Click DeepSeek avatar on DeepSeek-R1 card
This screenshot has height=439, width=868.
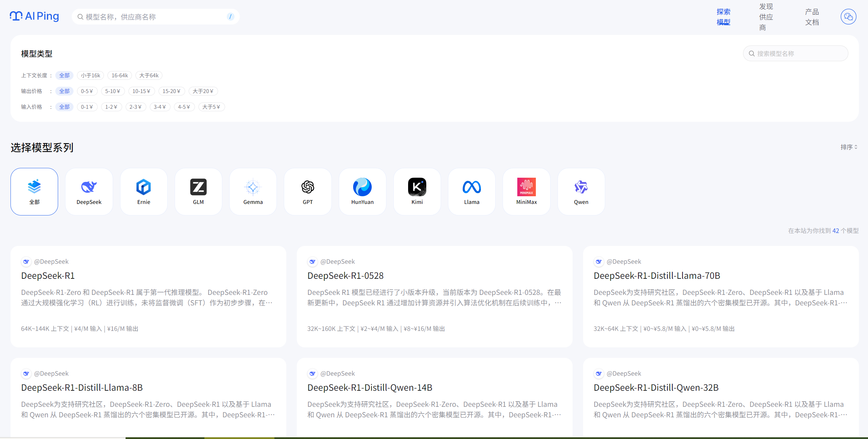pyautogui.click(x=26, y=262)
